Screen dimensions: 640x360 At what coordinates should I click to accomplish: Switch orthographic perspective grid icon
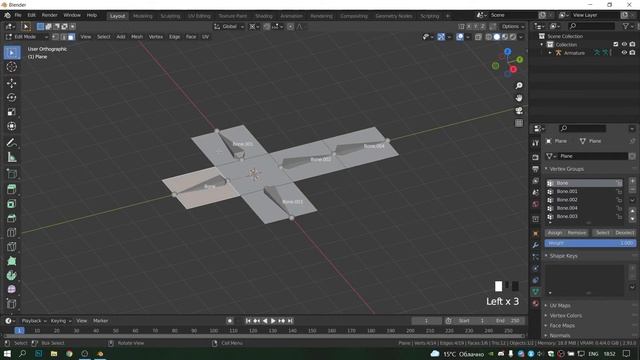click(519, 123)
